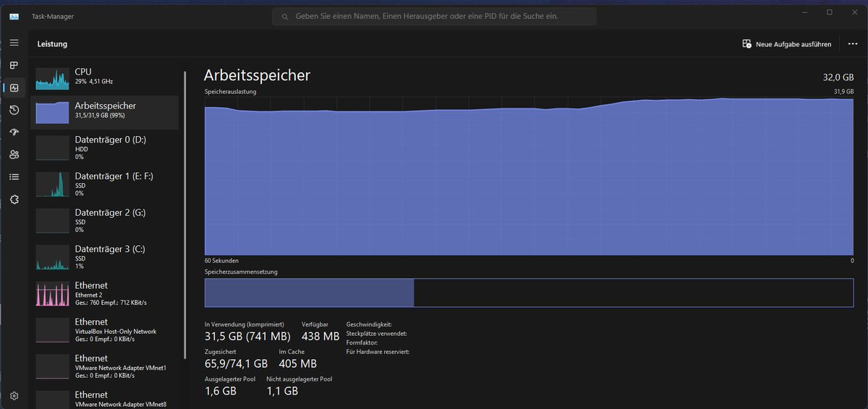This screenshot has height=409, width=868.
Task: Select the VMware Network Adapter VMnet8 entry
Action: point(104,399)
